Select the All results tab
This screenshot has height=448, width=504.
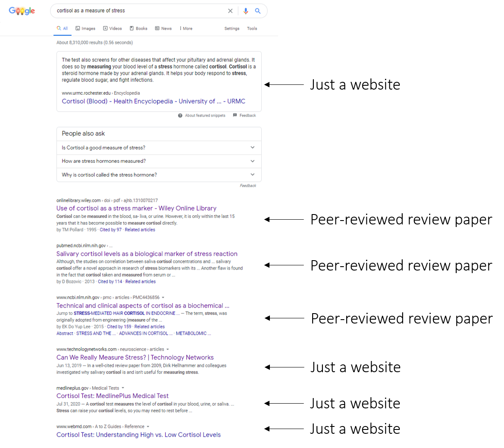click(63, 28)
